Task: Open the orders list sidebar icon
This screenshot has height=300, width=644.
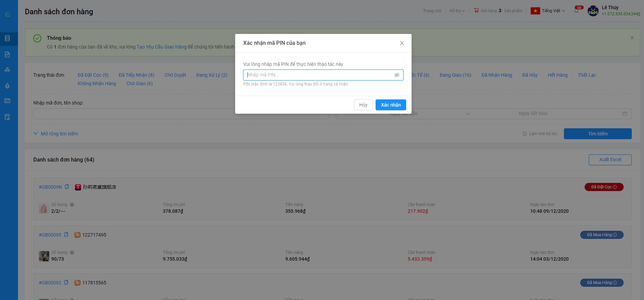Action: point(7,38)
